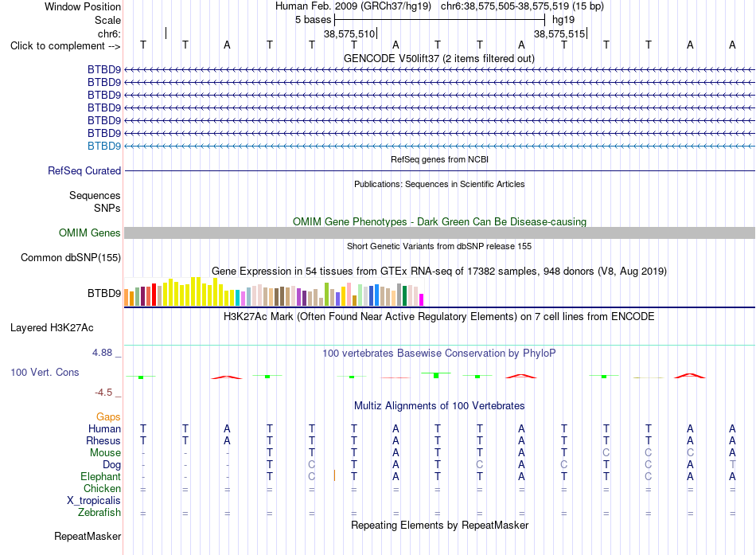Screen dimensions: 756x555
Task: Click the 'Click to complement -->' label
Action: 65,46
